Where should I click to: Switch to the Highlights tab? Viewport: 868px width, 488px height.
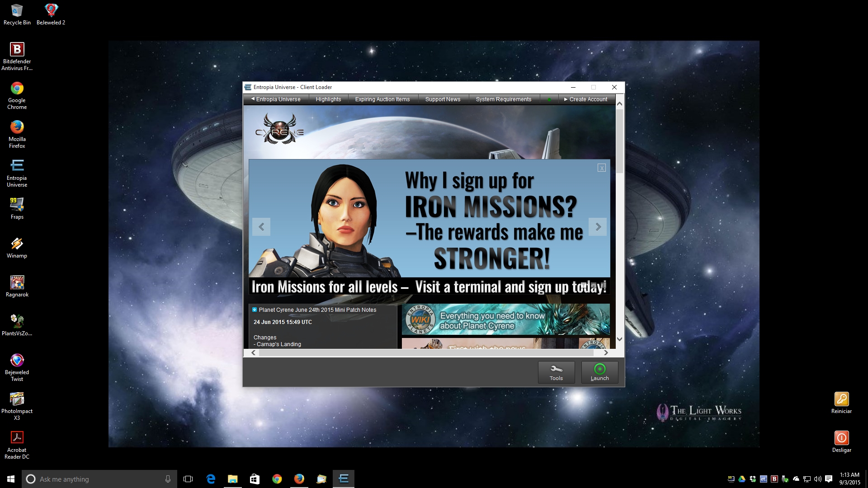coord(328,99)
